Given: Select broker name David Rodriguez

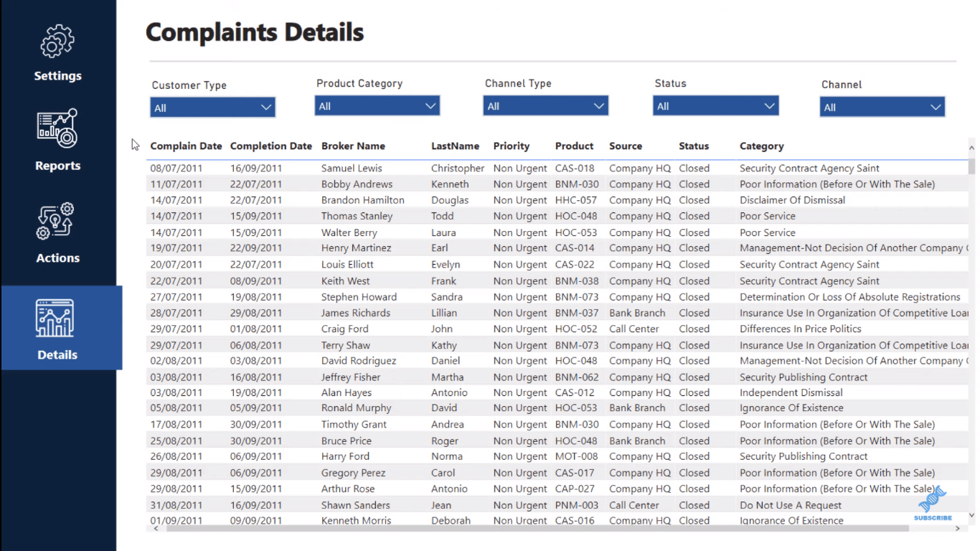Looking at the screenshot, I should coord(359,361).
